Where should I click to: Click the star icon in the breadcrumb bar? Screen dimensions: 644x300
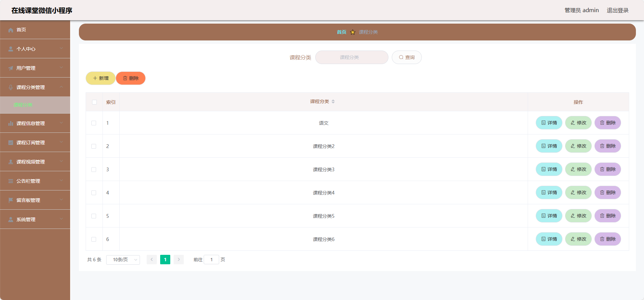click(353, 32)
